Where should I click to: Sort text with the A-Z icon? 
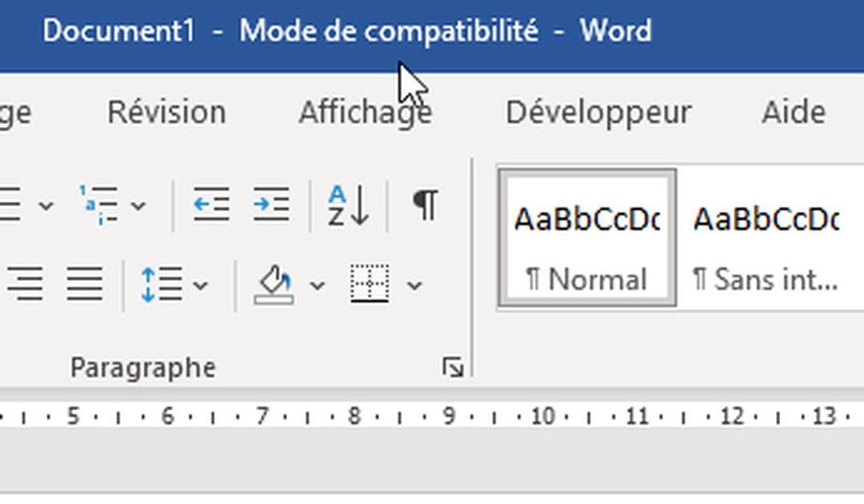[348, 205]
